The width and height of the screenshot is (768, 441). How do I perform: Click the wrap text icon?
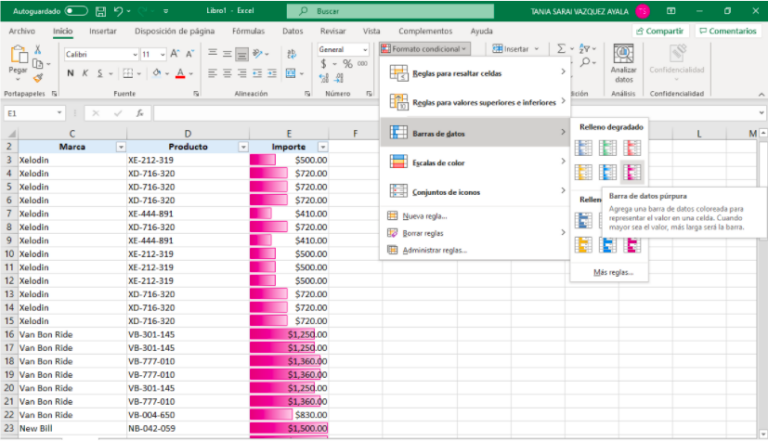pyautogui.click(x=292, y=54)
